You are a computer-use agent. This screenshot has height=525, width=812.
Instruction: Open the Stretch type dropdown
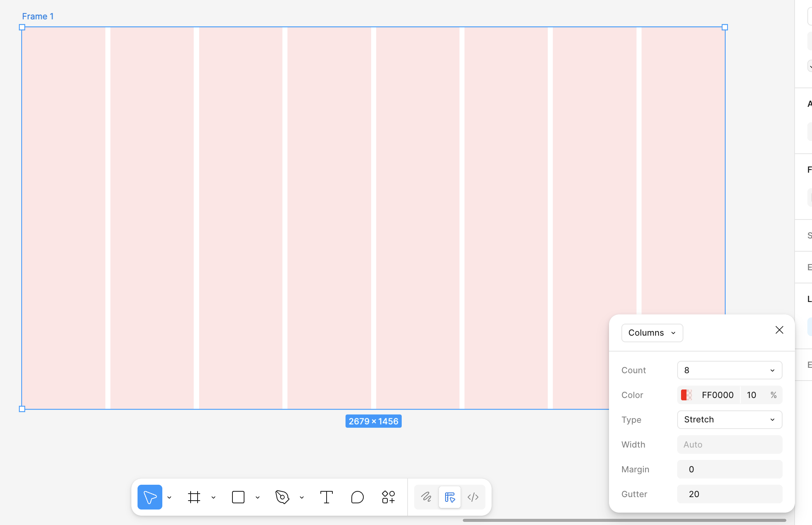pyautogui.click(x=729, y=420)
